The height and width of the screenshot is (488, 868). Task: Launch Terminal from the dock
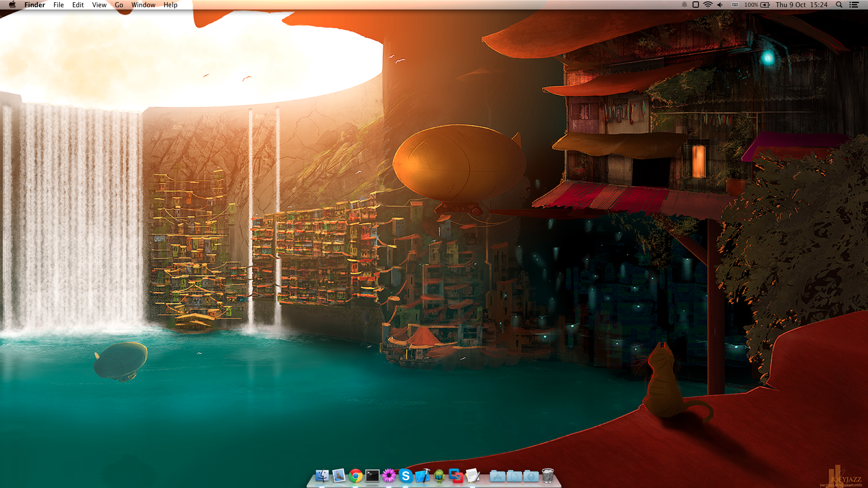(373, 476)
